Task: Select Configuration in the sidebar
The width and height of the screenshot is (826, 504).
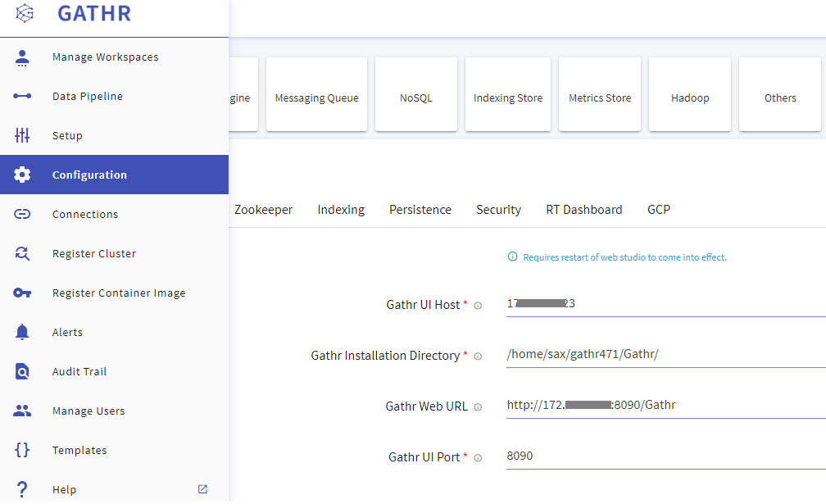Action: pyautogui.click(x=115, y=175)
